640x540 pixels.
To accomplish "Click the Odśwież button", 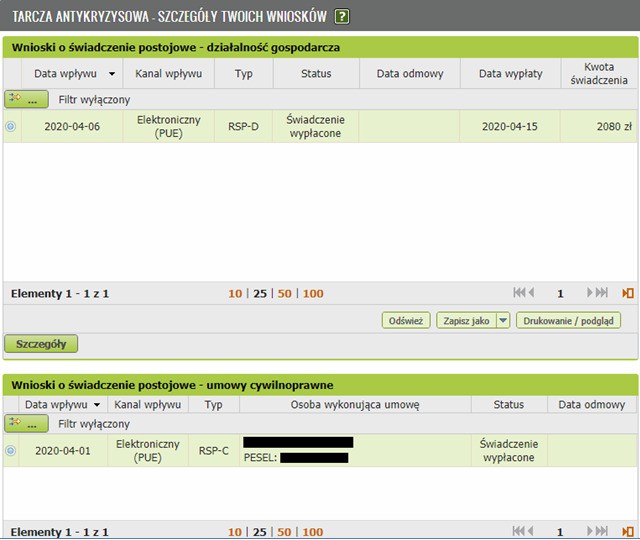I will pyautogui.click(x=406, y=320).
